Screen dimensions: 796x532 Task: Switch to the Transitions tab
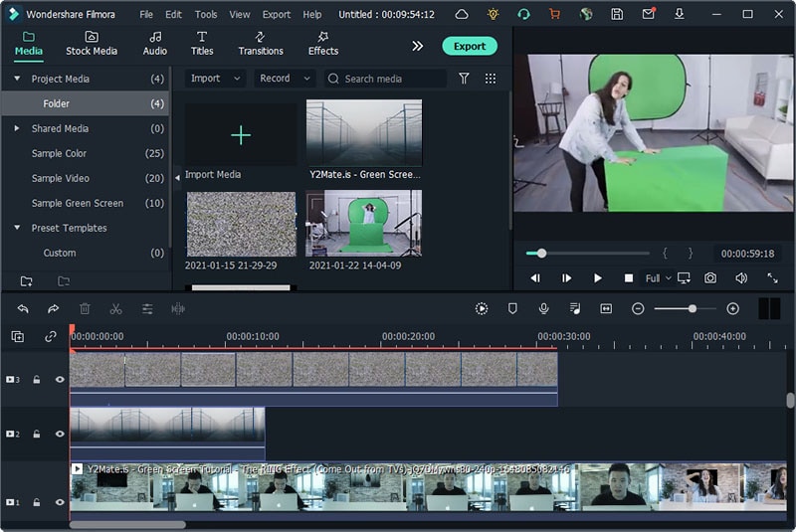tap(260, 44)
